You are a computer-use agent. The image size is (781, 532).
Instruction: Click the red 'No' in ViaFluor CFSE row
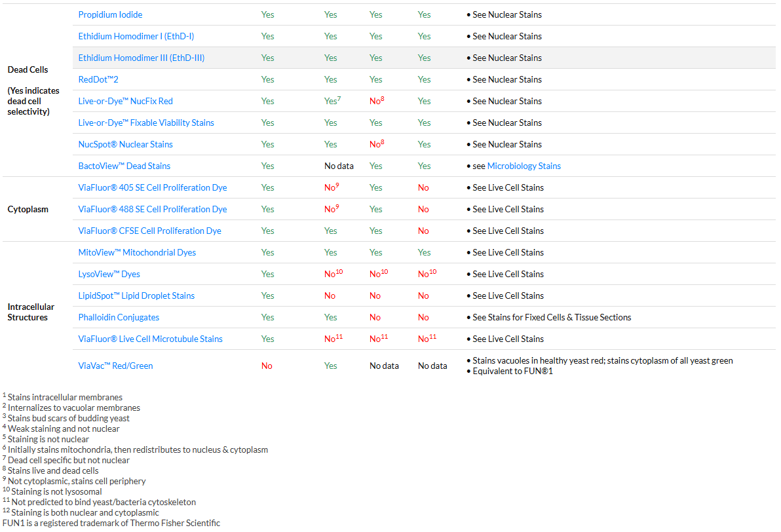(x=423, y=231)
